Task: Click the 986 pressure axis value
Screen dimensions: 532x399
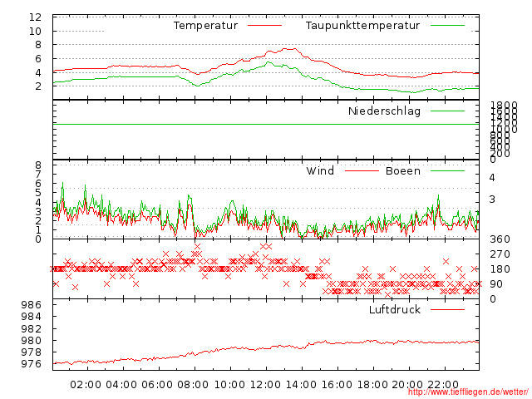Action: pyautogui.click(x=32, y=305)
